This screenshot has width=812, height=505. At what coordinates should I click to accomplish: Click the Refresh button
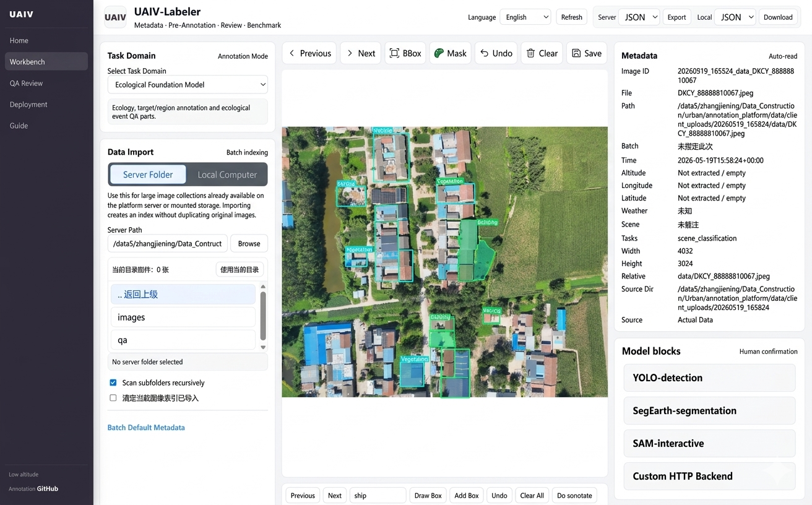pyautogui.click(x=571, y=17)
